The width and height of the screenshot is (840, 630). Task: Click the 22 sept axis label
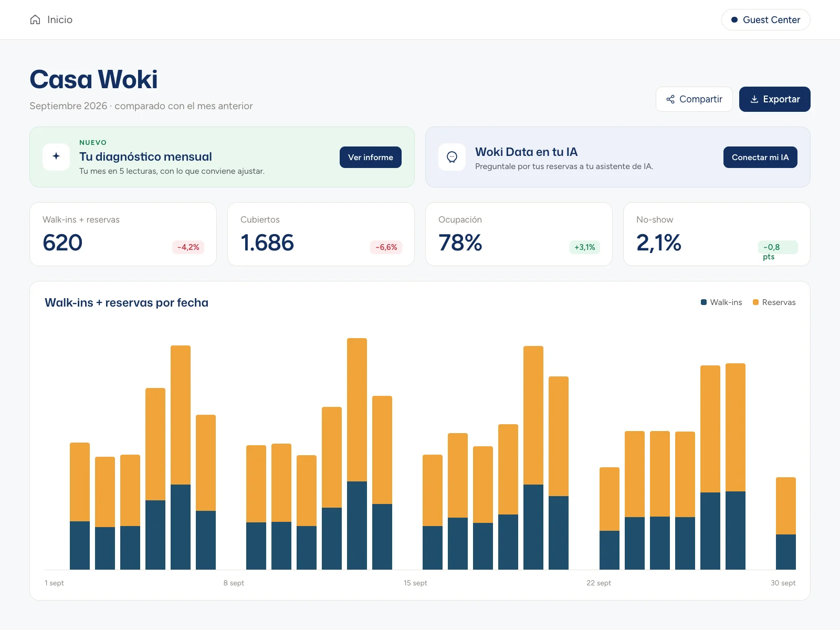(x=598, y=583)
